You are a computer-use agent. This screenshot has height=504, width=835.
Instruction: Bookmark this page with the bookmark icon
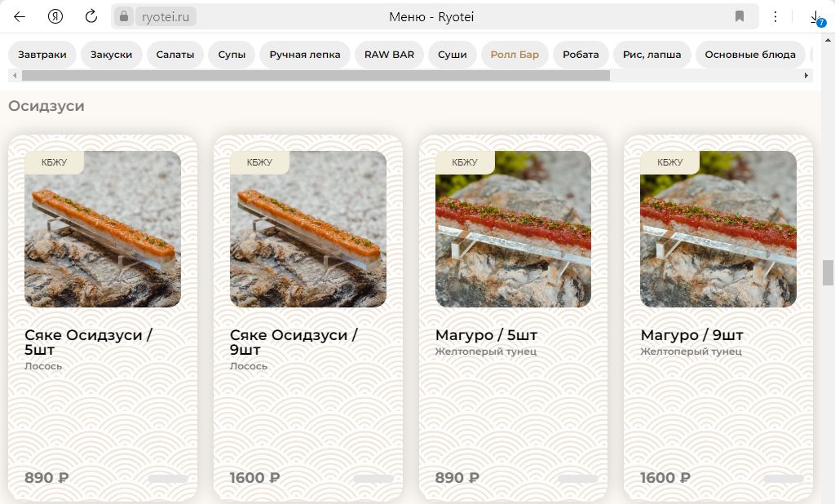coord(740,16)
